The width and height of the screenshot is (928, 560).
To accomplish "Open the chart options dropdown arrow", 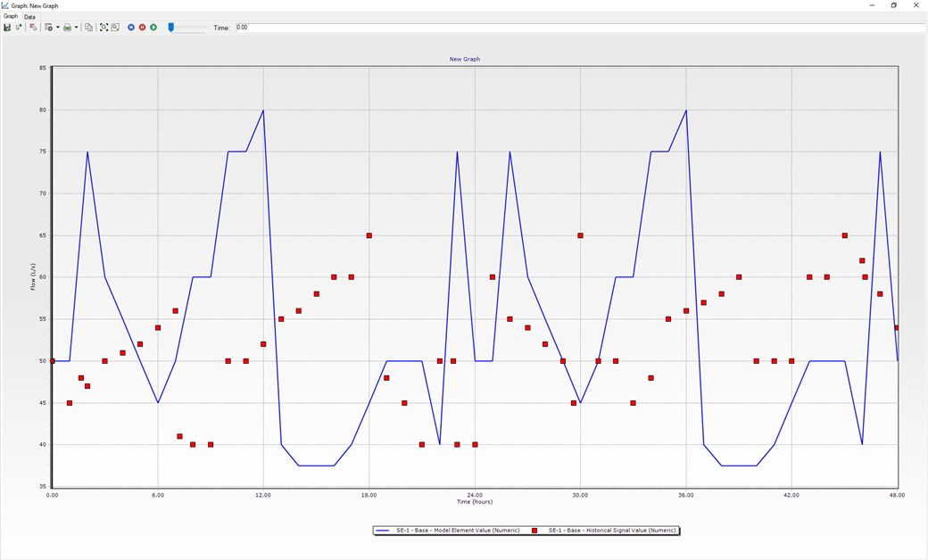I will point(56,28).
